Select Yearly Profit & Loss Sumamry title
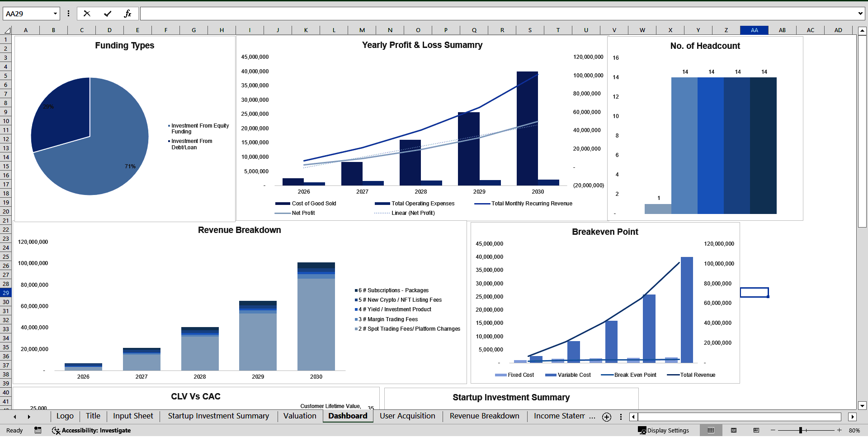 pos(422,45)
